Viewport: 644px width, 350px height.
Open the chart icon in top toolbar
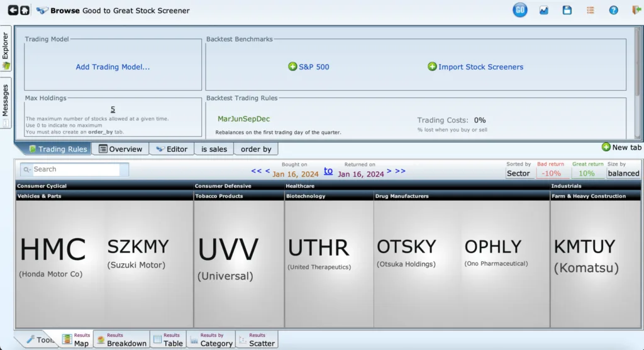(x=544, y=10)
